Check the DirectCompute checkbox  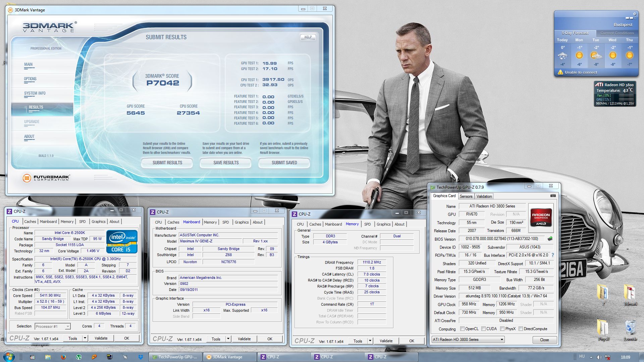[x=521, y=329]
